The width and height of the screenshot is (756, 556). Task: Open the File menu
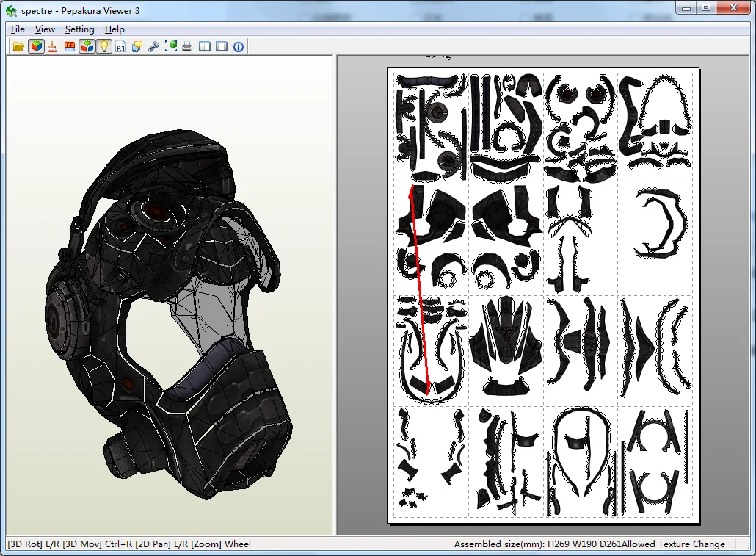pos(18,29)
